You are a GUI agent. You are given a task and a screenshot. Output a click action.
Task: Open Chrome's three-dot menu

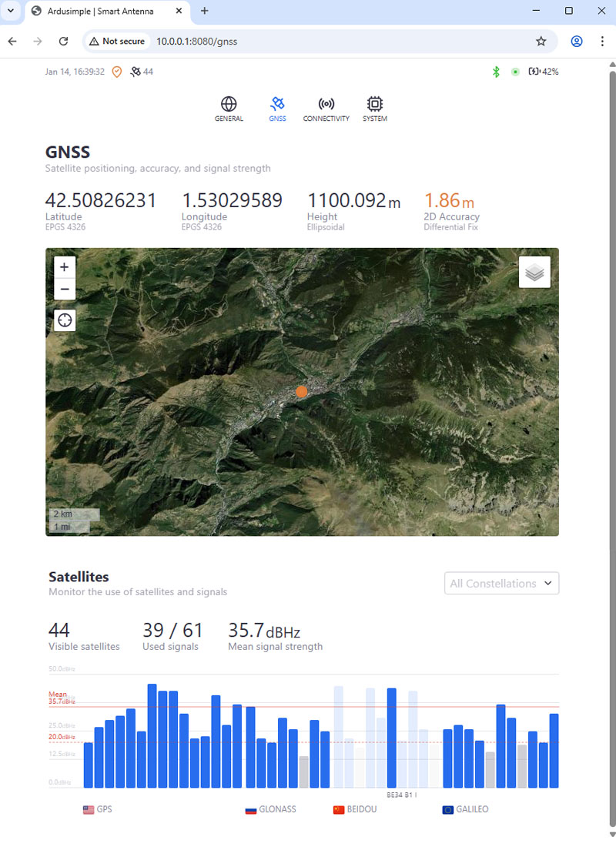pos(602,42)
